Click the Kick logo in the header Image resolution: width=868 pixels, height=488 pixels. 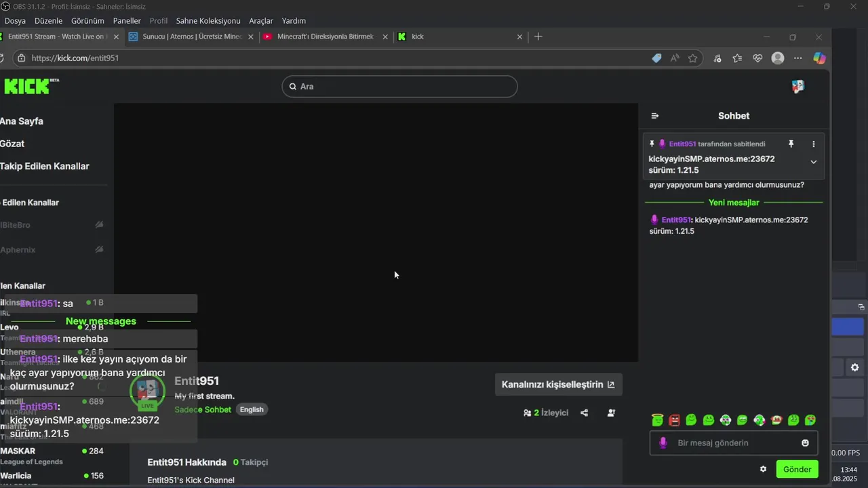tap(31, 86)
